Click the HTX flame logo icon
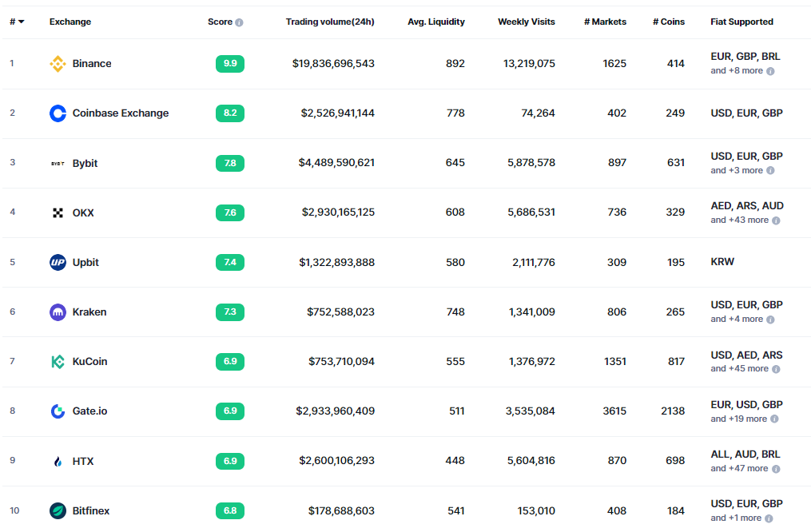The height and width of the screenshot is (532, 811). coord(58,461)
